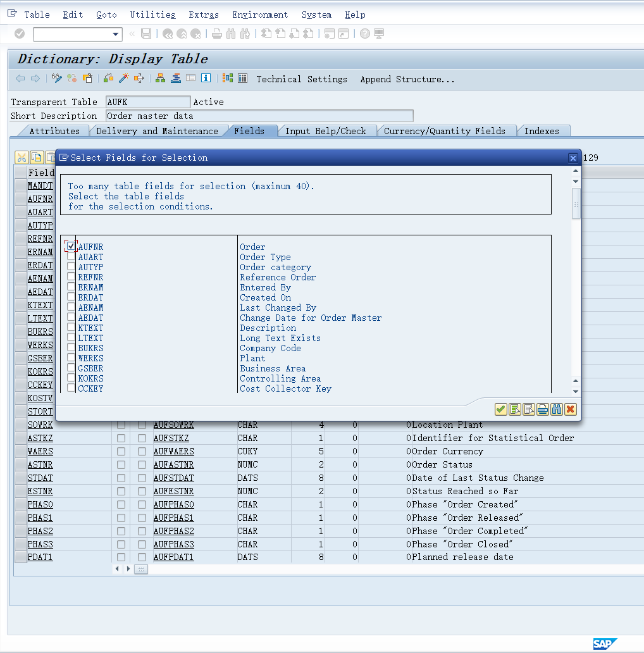Click the Forward arrow icon in application toolbar
This screenshot has height=653, width=644.
(x=35, y=78)
